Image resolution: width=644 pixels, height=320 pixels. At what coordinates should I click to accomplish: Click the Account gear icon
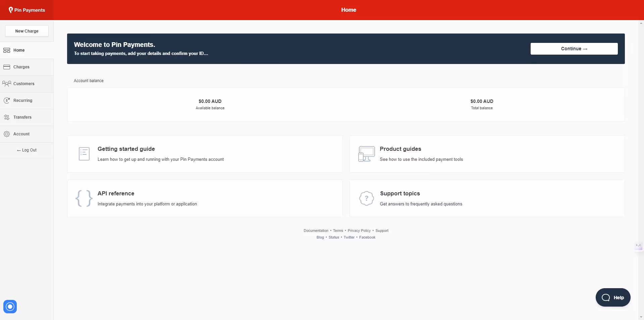(7, 134)
